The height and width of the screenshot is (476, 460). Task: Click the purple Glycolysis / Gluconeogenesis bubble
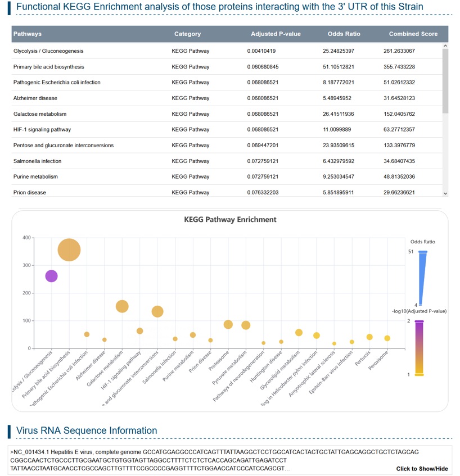coord(51,276)
